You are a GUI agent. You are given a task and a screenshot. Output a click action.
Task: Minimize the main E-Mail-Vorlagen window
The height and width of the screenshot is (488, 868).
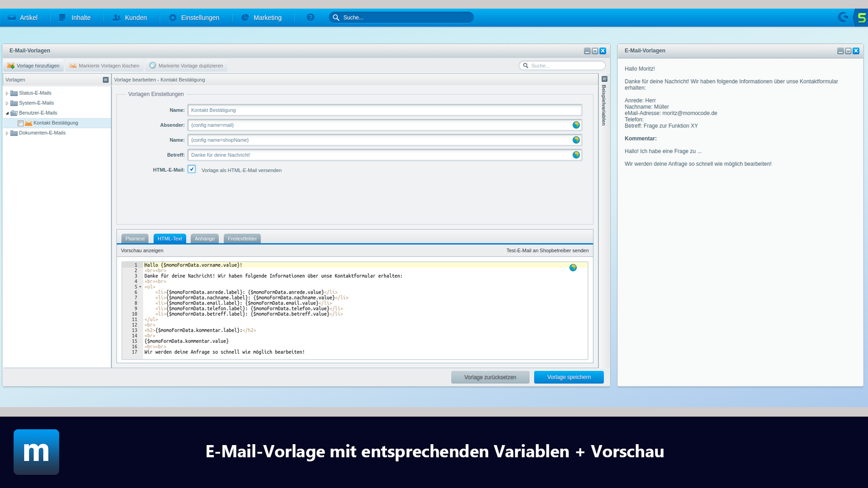[587, 51]
